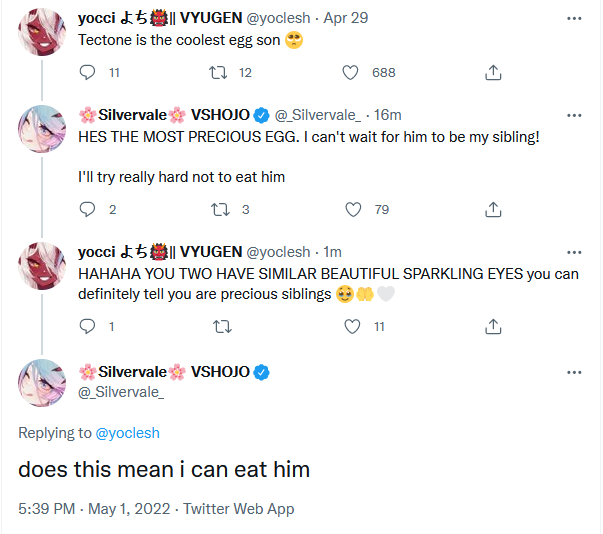603x534 pixels.
Task: Like the tweet with 688 likes
Action: click(x=351, y=72)
